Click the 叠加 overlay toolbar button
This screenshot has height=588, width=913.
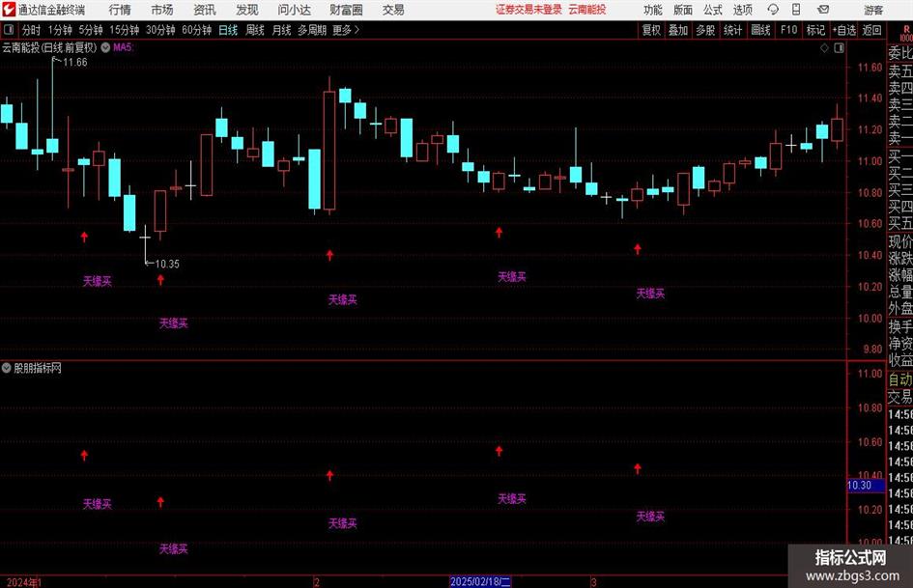click(678, 30)
